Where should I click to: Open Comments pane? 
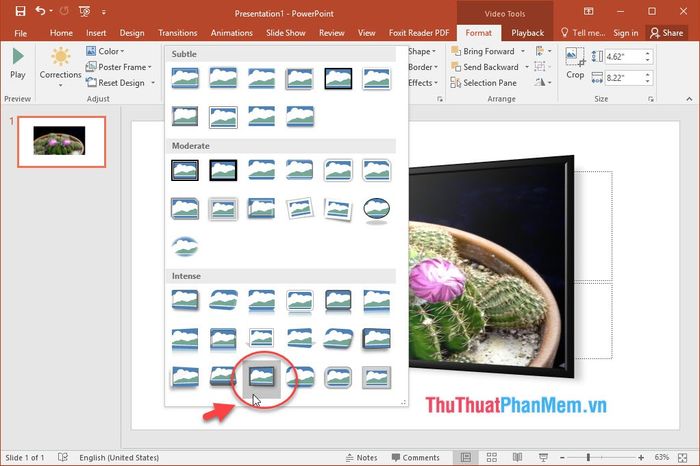coord(416,458)
